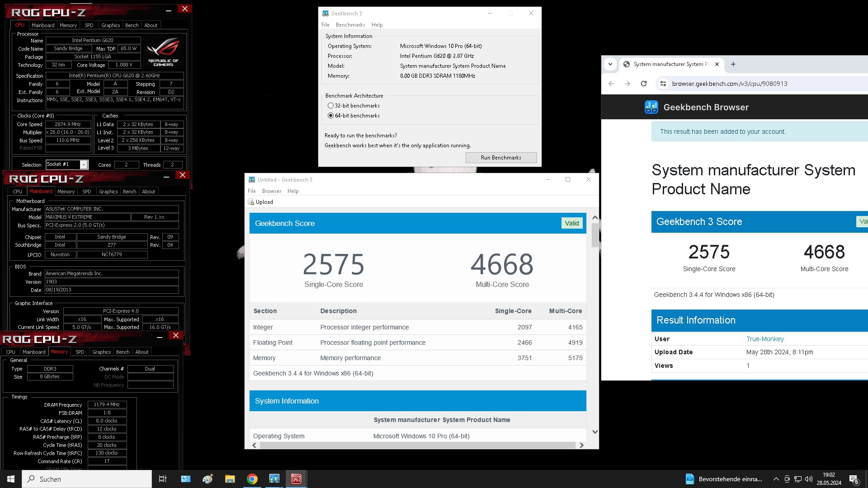Image resolution: width=868 pixels, height=488 pixels.
Task: Switch to SPD tab in top CPU-Z
Action: [89, 25]
